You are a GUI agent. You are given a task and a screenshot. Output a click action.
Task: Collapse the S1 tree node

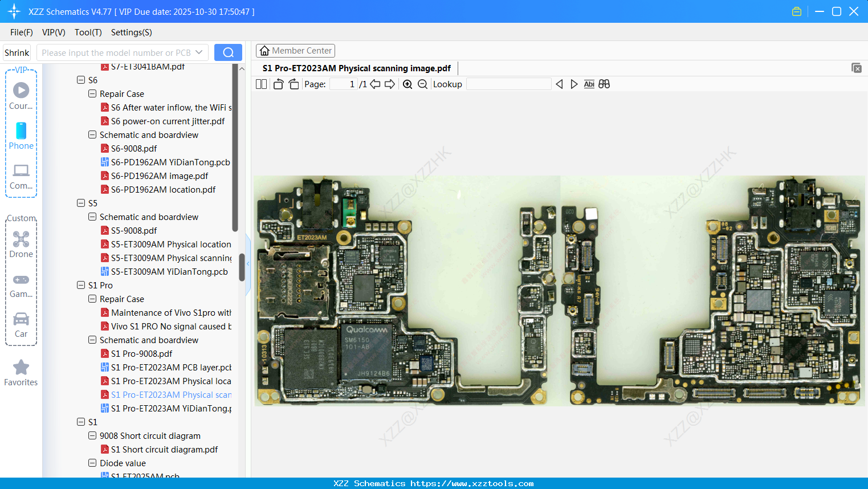pos(81,422)
